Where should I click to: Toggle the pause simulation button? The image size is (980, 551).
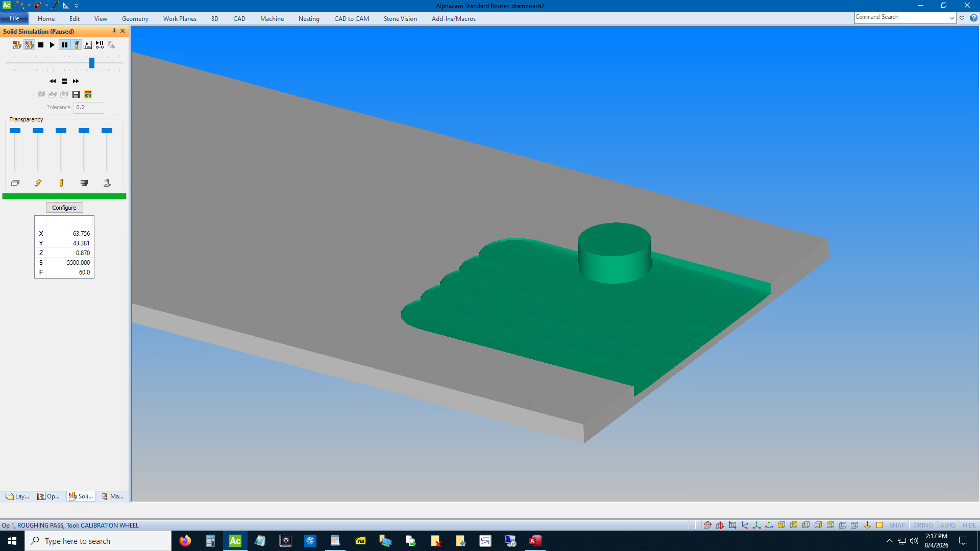click(64, 45)
